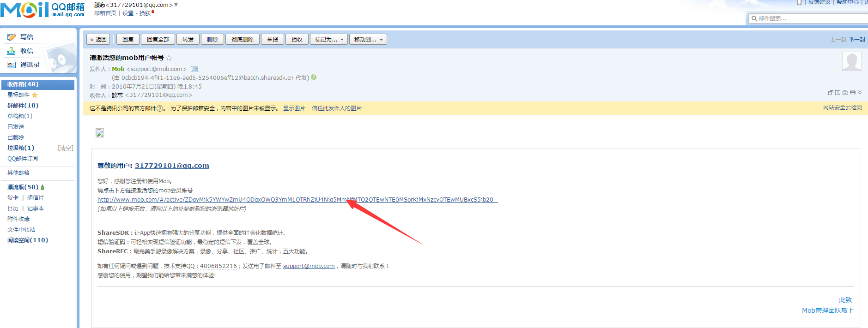Open 文件中转站 file transfer station
Screen dimensions: 868x328
21,230
